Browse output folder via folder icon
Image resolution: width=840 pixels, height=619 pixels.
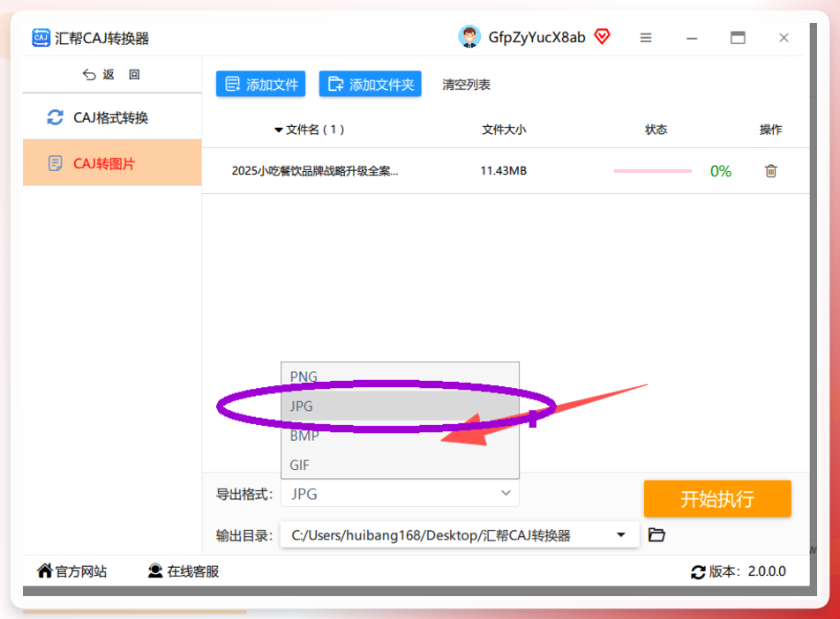click(656, 534)
